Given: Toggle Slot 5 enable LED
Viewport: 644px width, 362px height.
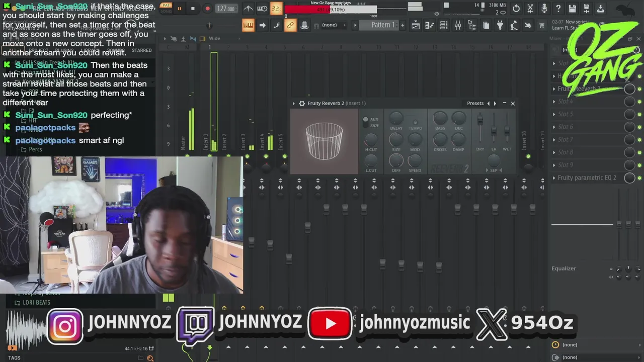Looking at the screenshot, I should click(x=639, y=114).
